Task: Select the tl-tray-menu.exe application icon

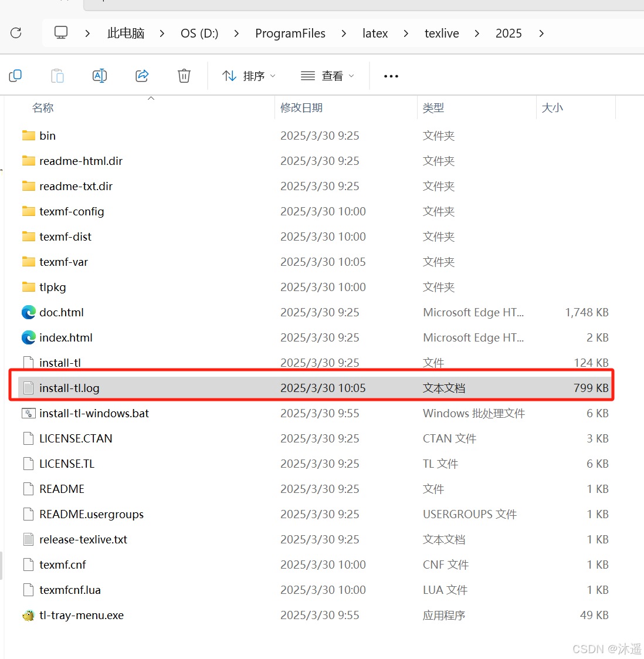Action: coord(29,616)
